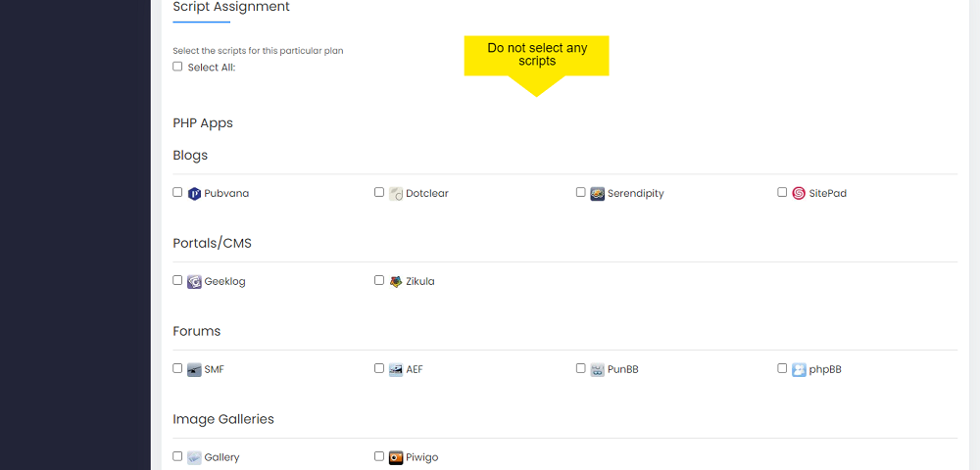This screenshot has height=470, width=980.
Task: Click the SitePad logo icon
Action: [799, 194]
